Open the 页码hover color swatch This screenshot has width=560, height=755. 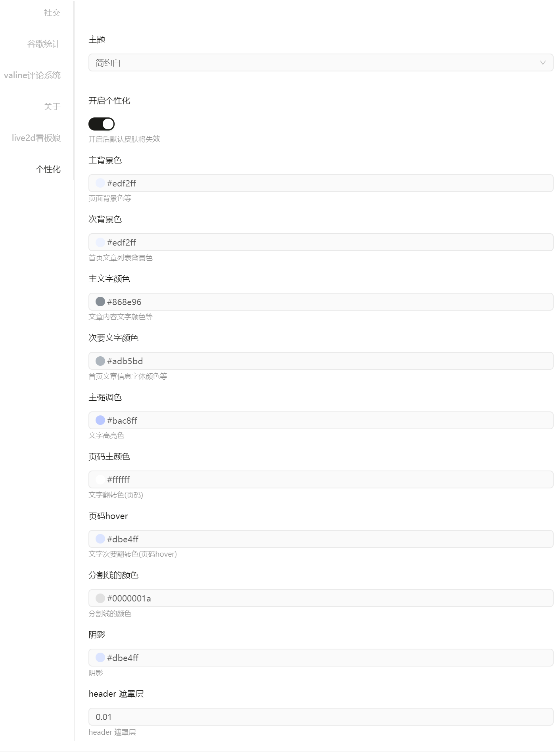pos(100,539)
